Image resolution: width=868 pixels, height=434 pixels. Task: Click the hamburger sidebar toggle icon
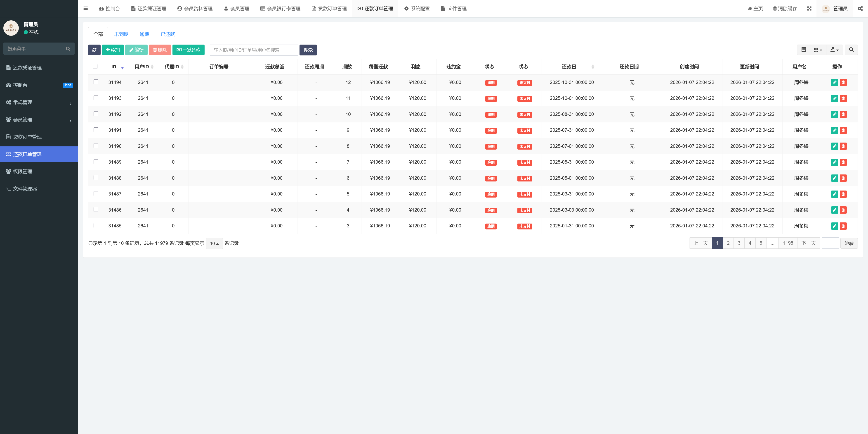(x=86, y=8)
